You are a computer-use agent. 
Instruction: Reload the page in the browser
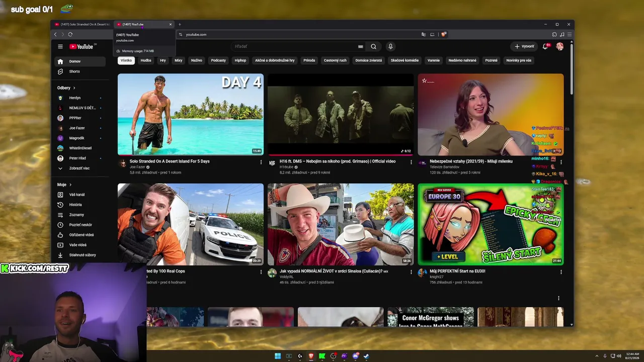(x=70, y=34)
